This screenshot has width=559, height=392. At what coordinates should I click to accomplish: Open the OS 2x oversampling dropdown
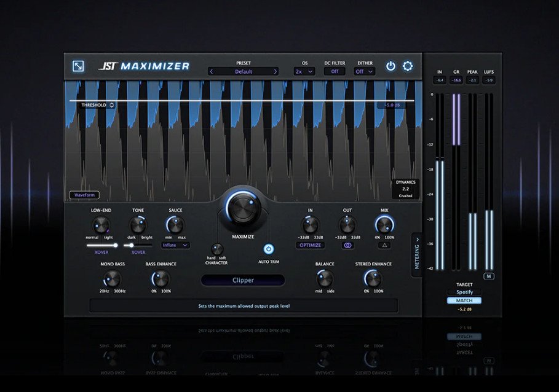point(304,71)
